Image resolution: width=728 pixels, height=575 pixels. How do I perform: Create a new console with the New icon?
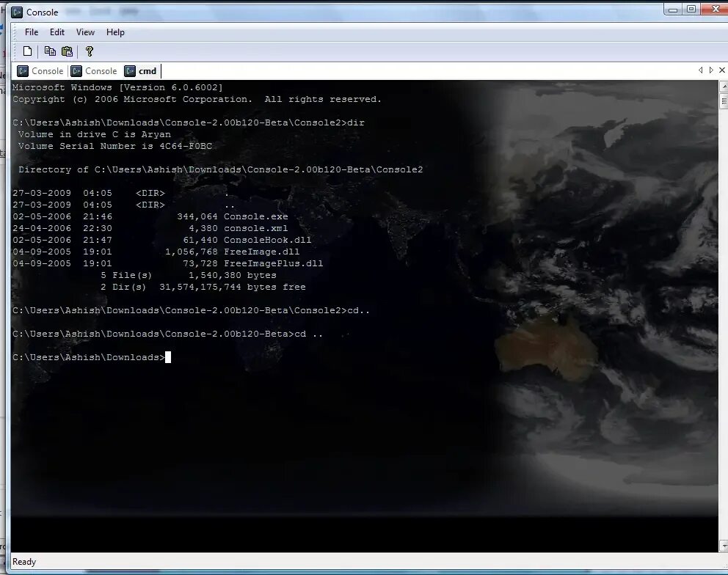[27, 51]
